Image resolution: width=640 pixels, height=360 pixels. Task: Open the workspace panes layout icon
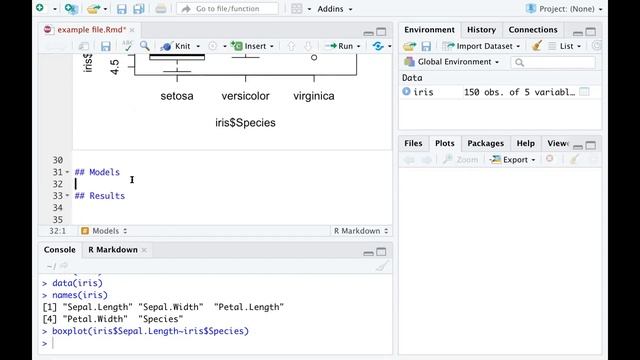click(297, 9)
